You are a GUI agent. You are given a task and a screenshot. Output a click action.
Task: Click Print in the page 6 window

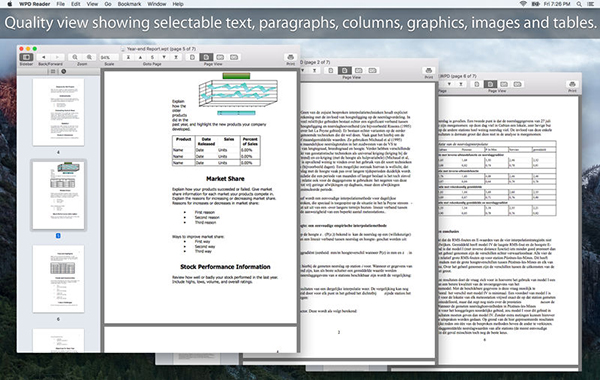[572, 84]
